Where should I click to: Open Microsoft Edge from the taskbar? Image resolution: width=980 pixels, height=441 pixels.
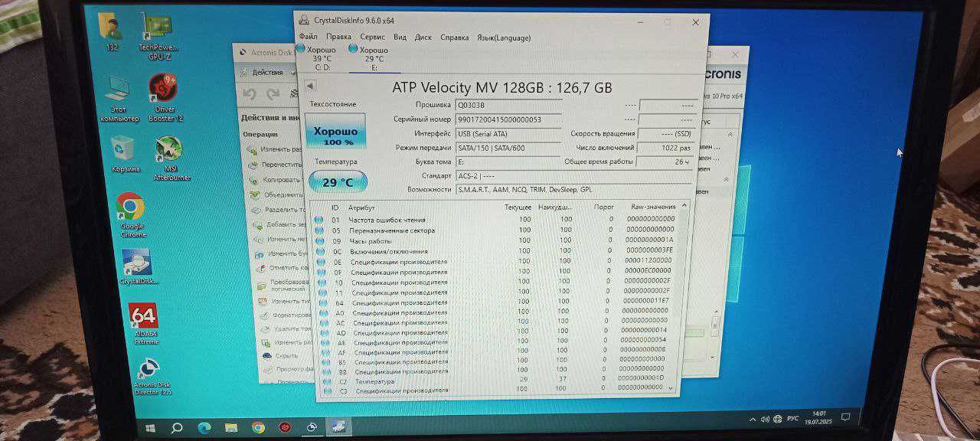(x=204, y=427)
